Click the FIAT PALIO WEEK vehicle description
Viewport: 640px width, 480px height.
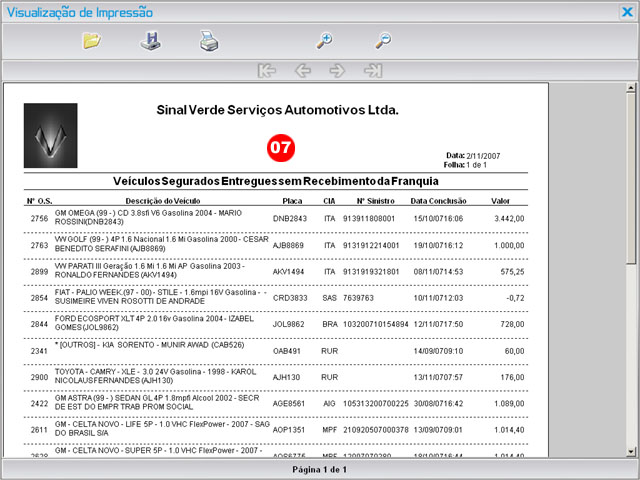pyautogui.click(x=160, y=297)
